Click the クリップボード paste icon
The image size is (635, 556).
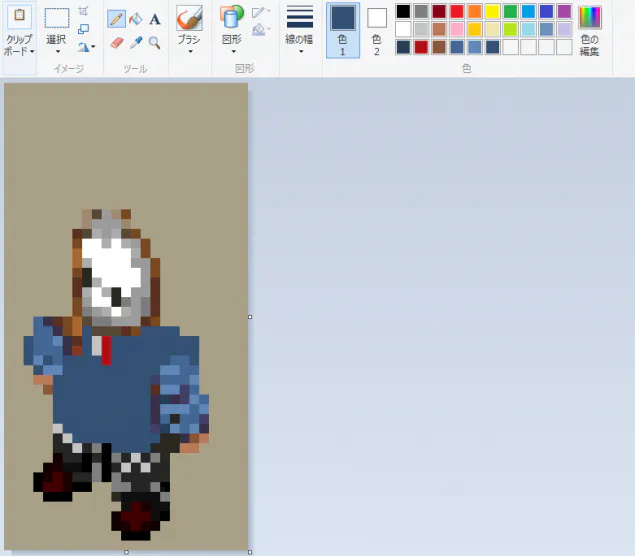pyautogui.click(x=19, y=16)
